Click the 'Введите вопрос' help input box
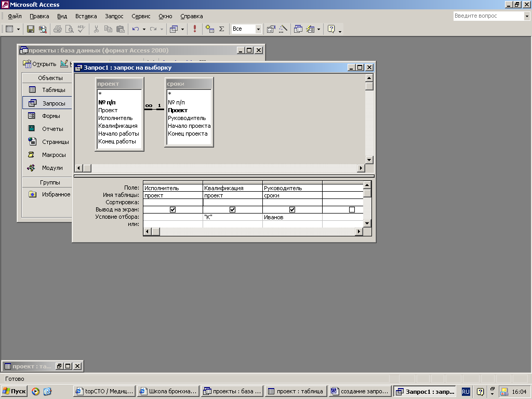The image size is (532, 399). 488,16
